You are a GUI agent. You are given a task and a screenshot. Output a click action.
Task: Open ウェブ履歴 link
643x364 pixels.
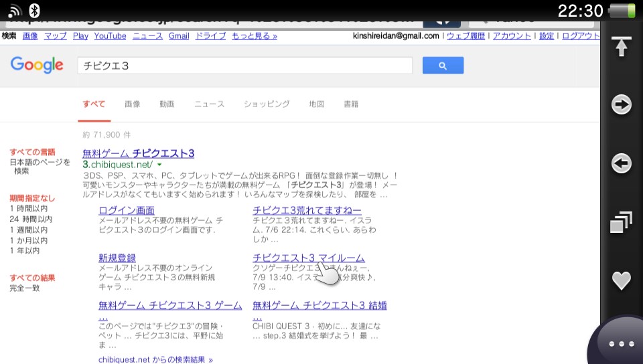(466, 36)
